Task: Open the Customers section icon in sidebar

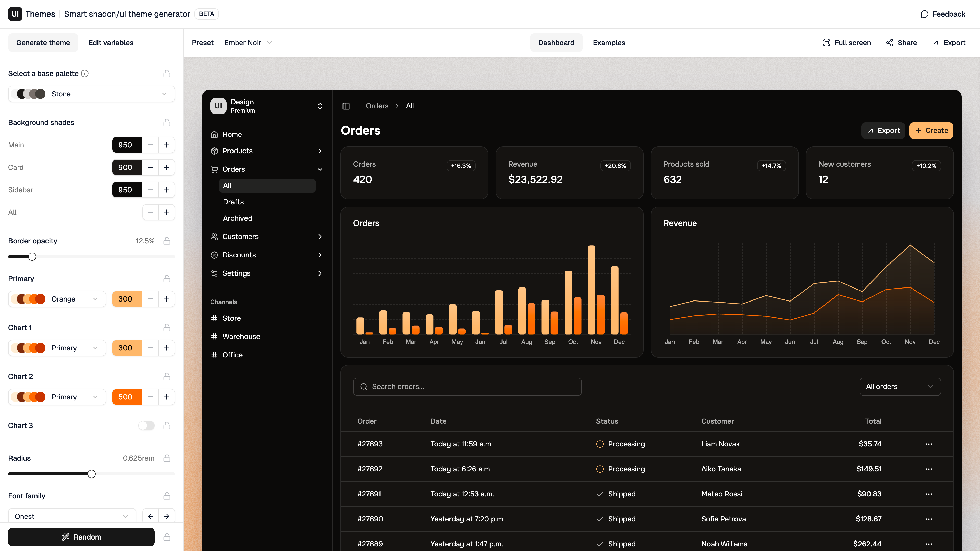Action: [215, 236]
